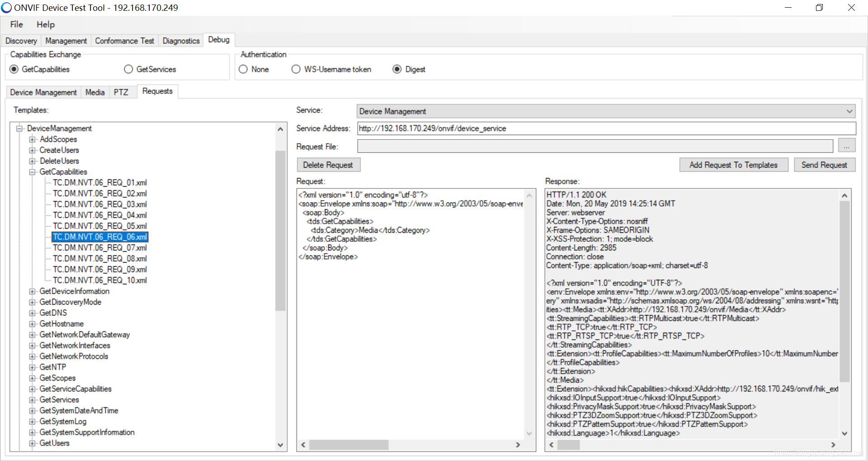Select highlighted TC.DM.NVT.06_REQ_06.xml template
The height and width of the screenshot is (461, 868).
pos(100,237)
